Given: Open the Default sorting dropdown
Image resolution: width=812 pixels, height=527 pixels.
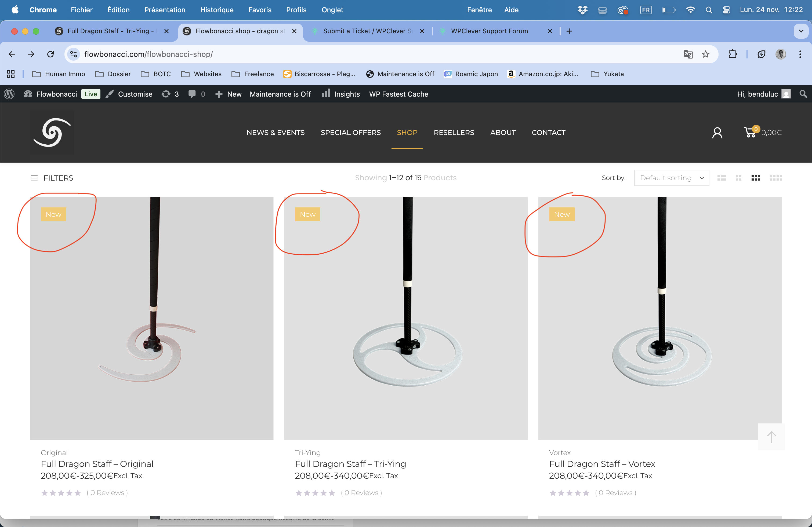Looking at the screenshot, I should tap(671, 178).
